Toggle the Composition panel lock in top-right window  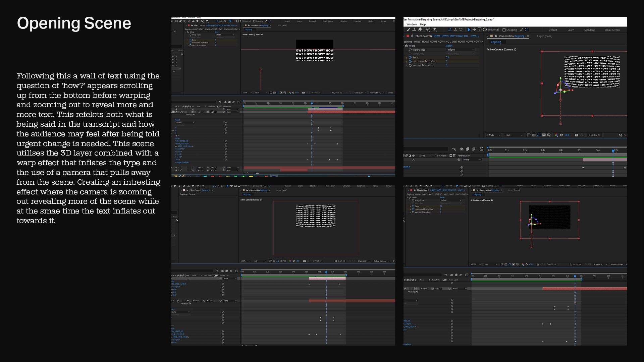click(496, 36)
